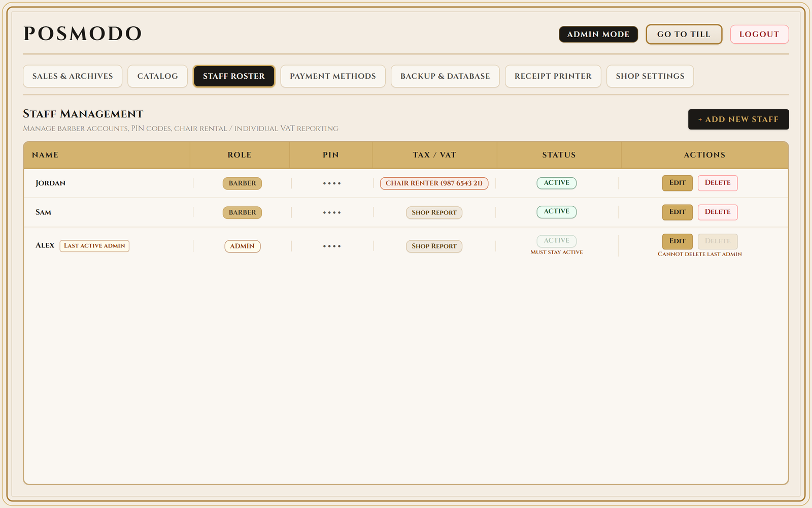This screenshot has width=812, height=508.
Task: Click the Must Stay Active note
Action: pyautogui.click(x=557, y=252)
